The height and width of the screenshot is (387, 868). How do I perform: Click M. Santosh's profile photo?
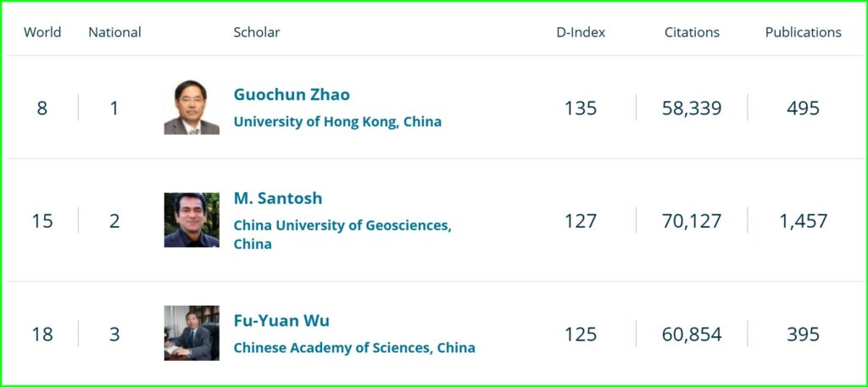[x=192, y=220]
